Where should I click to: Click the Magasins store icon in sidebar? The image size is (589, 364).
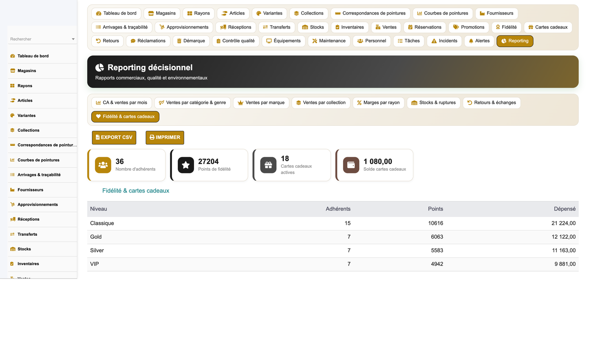12,71
